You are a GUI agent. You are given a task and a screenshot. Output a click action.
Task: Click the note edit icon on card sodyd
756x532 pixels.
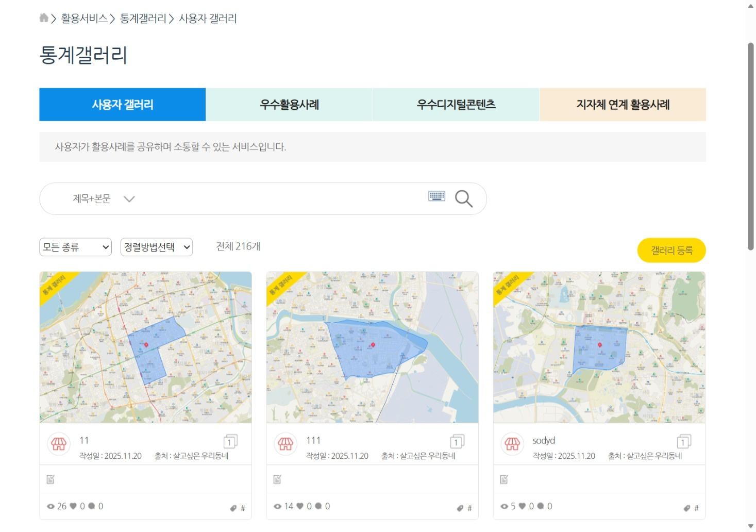coord(504,479)
